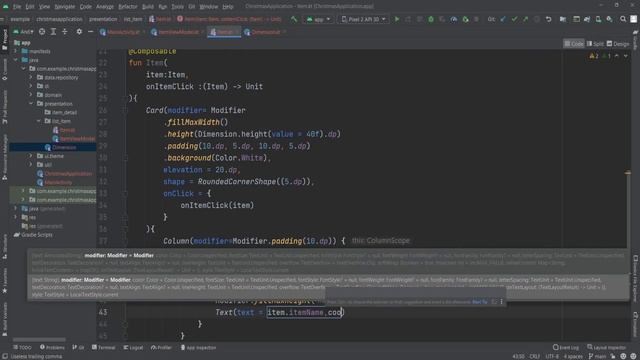Commit changes with the green checkmark icon
Viewport: 640px width, 360px height.
[x=514, y=19]
